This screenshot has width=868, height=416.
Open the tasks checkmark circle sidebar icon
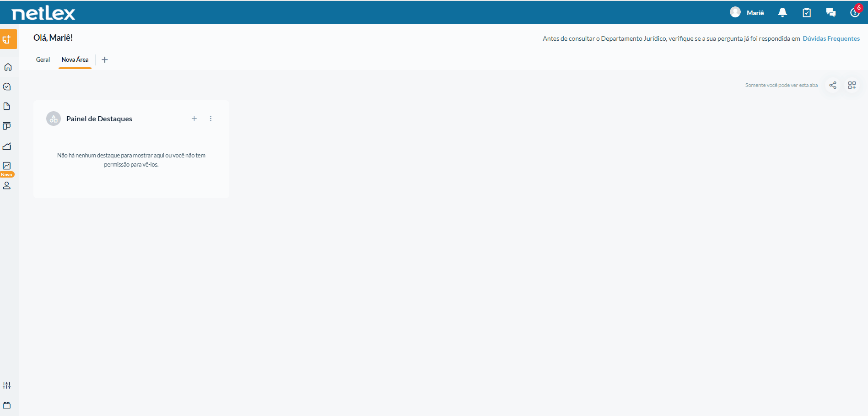click(7, 86)
